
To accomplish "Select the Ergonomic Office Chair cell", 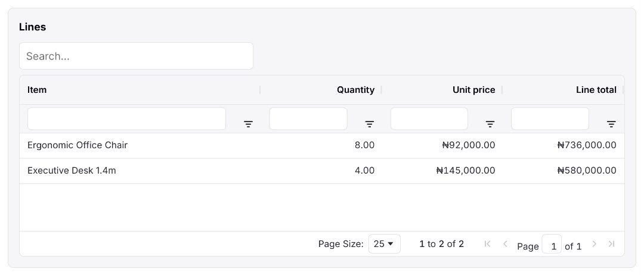I will point(140,145).
